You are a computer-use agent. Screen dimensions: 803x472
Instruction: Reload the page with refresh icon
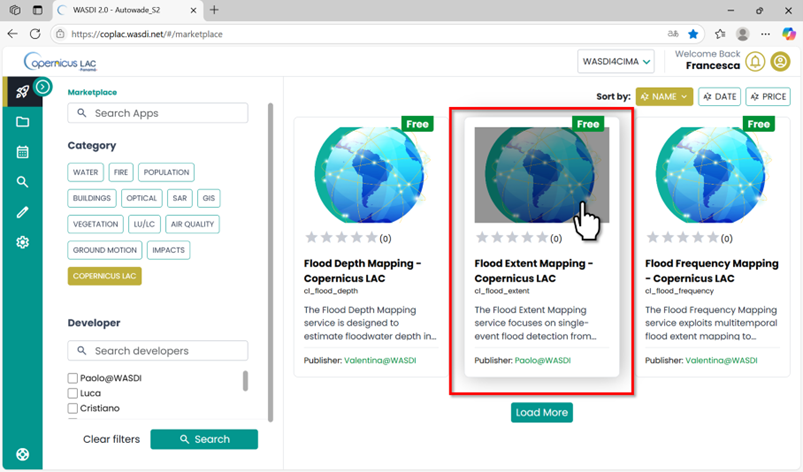click(x=35, y=34)
